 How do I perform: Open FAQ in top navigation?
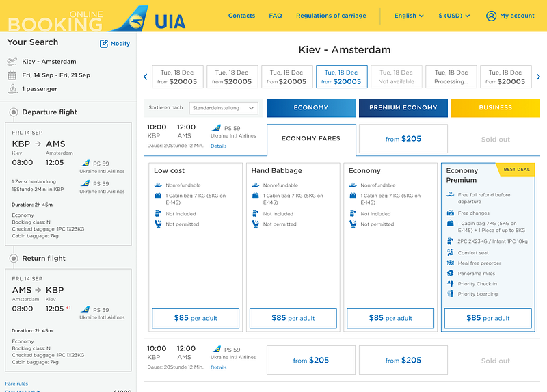[x=276, y=16]
